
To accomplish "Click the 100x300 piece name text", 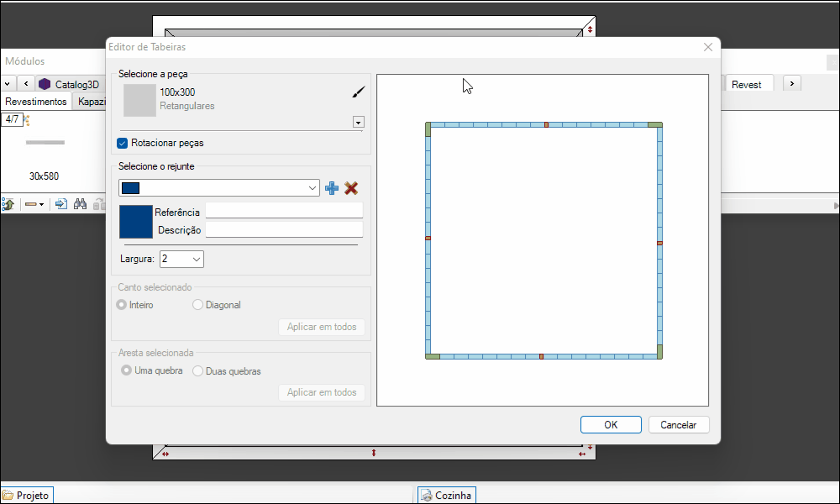I will point(177,92).
